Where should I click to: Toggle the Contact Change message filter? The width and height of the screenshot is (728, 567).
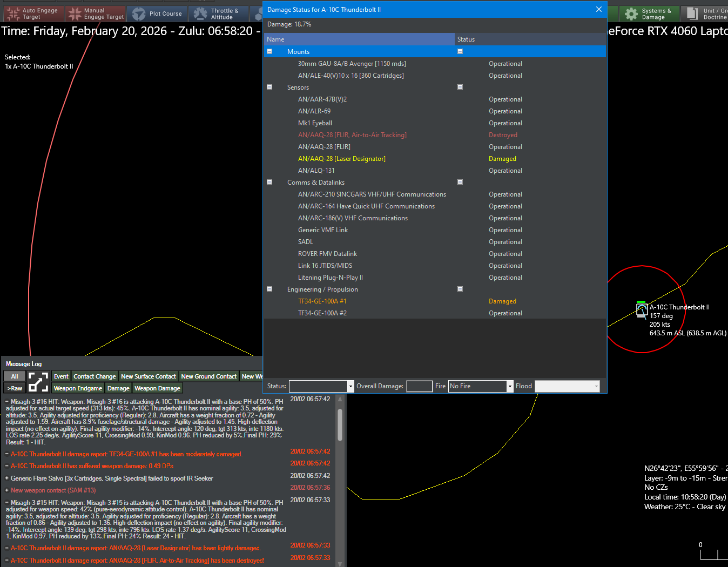(x=95, y=376)
